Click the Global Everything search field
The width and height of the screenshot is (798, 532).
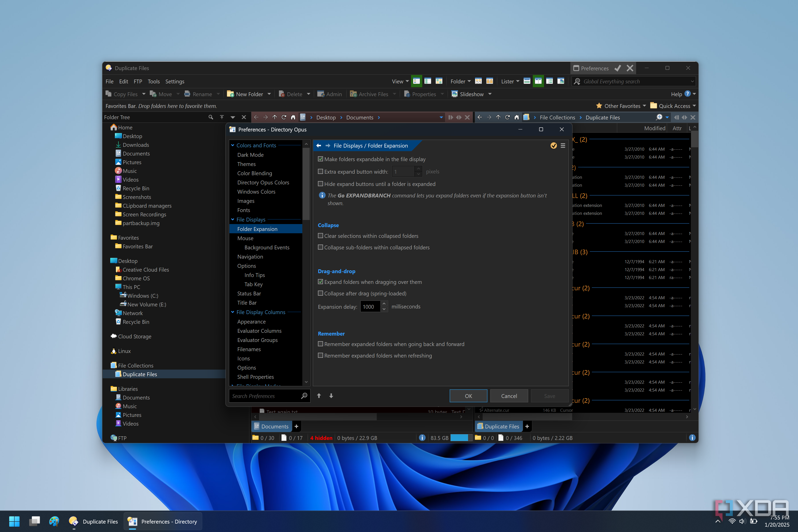(634, 81)
